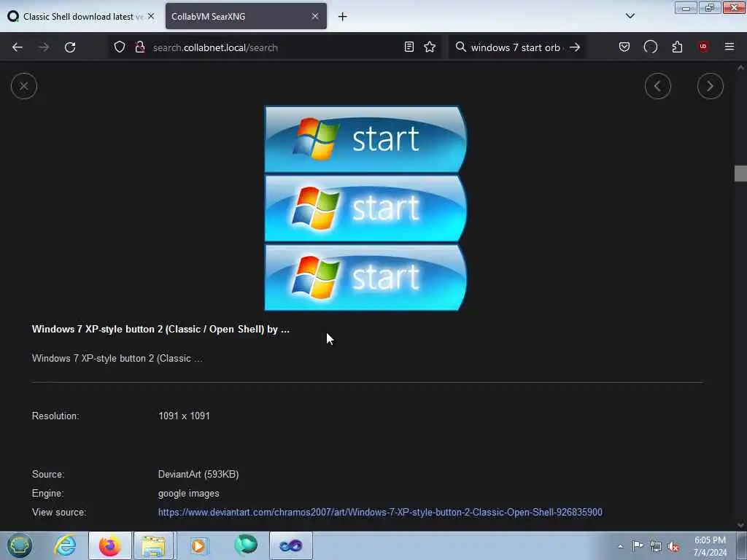Open the network tray icon
This screenshot has height=560, width=747.
(656, 546)
